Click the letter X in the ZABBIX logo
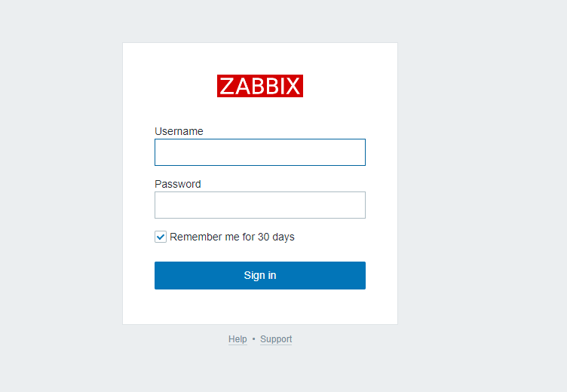Image resolution: width=567 pixels, height=392 pixels. 293,87
